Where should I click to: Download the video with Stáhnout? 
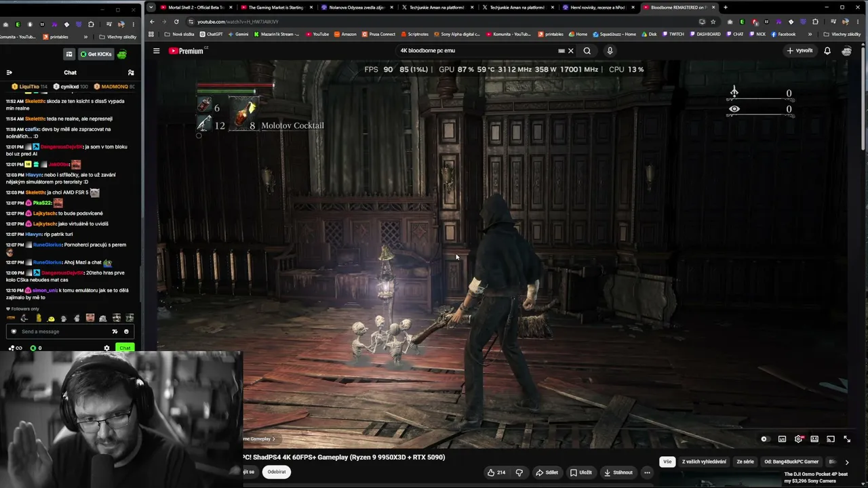[x=618, y=472]
